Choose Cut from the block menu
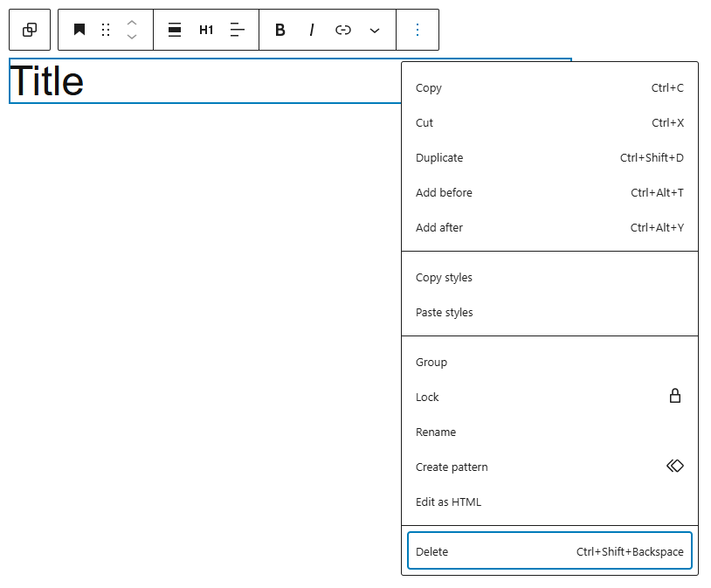 tap(549, 123)
